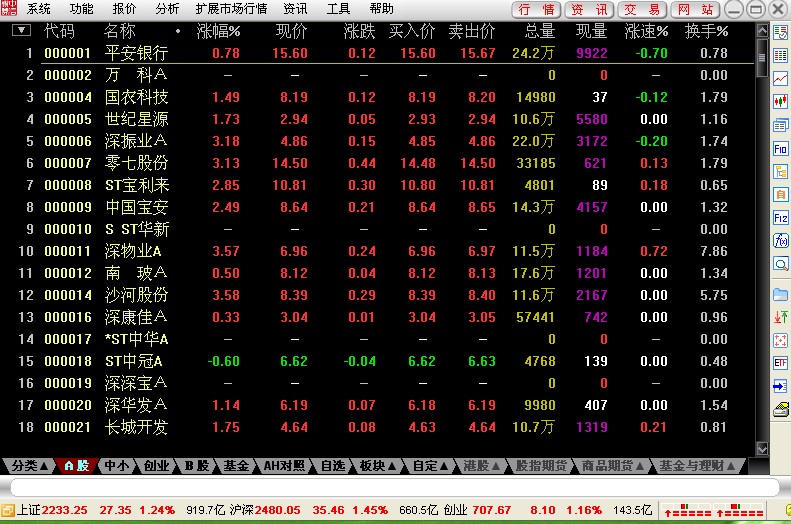Open the 系统 menu
791x524 pixels.
coord(39,9)
